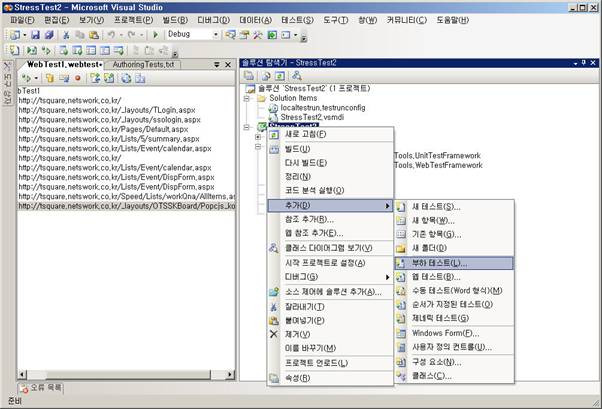Viewport: 602px width, 409px height.
Task: Select 순서가 지정된 테스트(O) entry
Action: click(454, 304)
